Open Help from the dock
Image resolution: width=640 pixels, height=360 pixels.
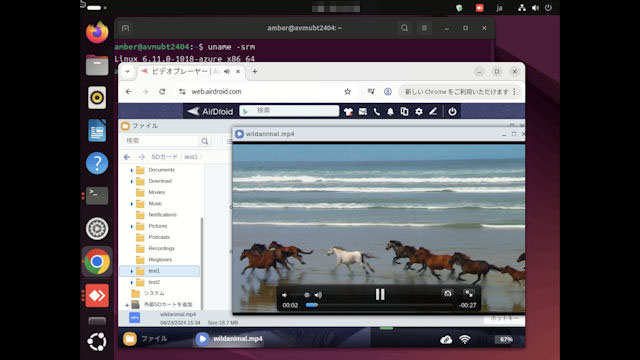97,163
